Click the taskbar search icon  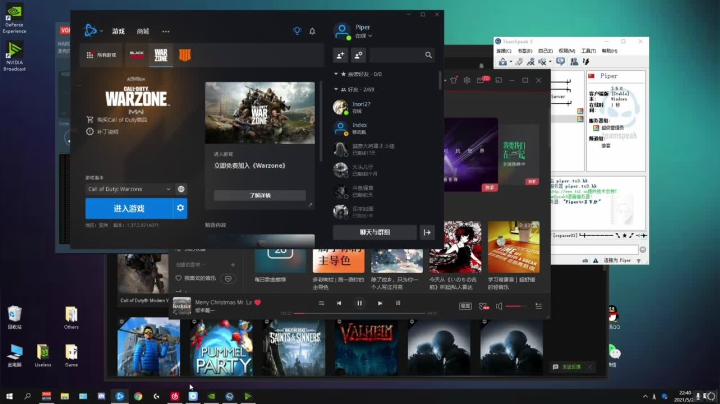click(x=28, y=396)
